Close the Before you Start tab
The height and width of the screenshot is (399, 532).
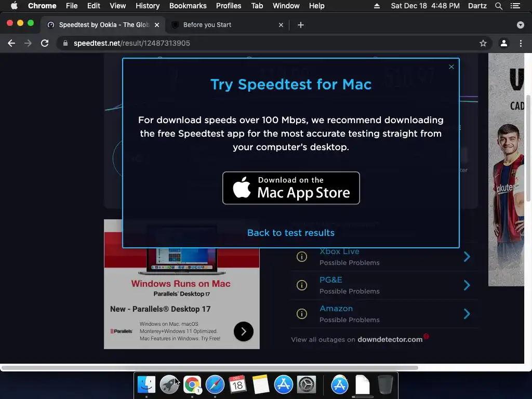pos(281,25)
